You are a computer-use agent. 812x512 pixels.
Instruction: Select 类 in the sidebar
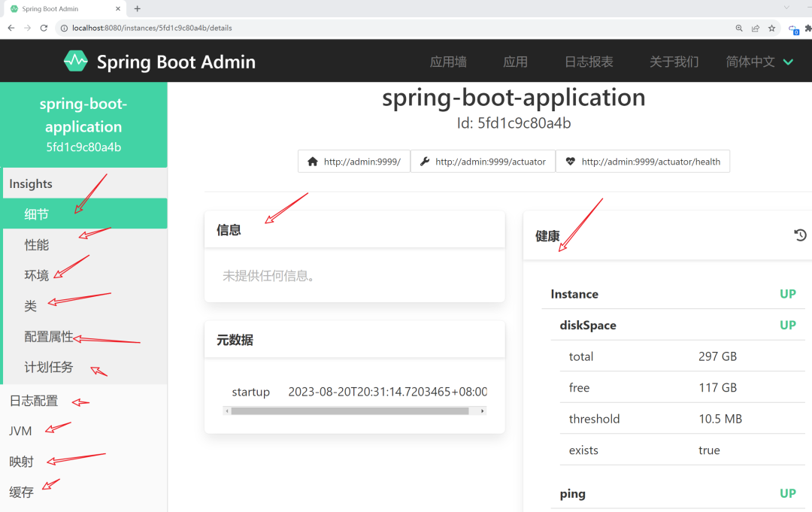[85, 305]
